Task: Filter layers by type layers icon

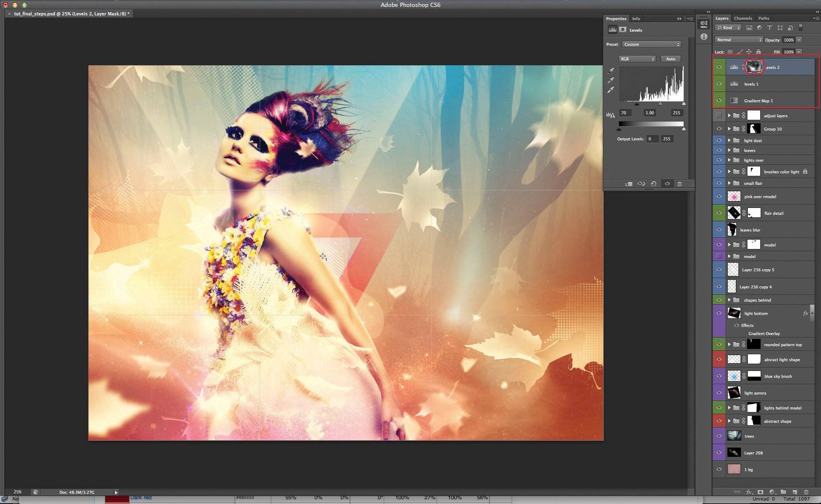Action: pyautogui.click(x=769, y=28)
